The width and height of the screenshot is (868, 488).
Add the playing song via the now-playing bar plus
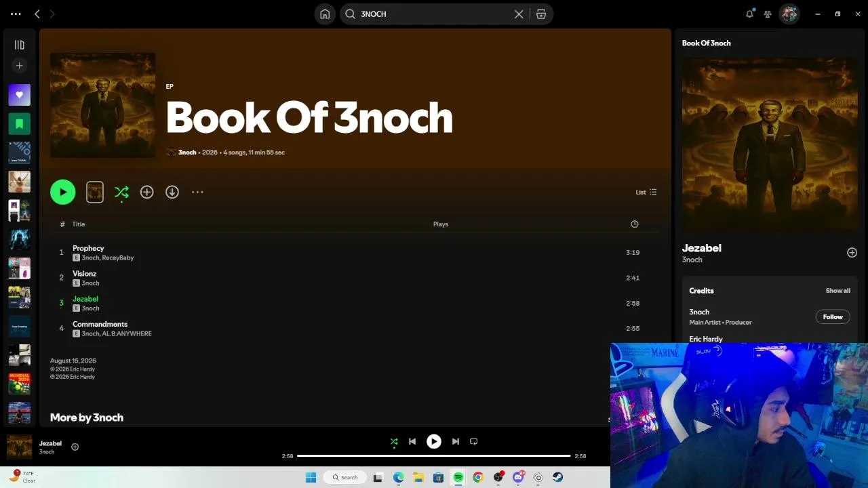[75, 447]
